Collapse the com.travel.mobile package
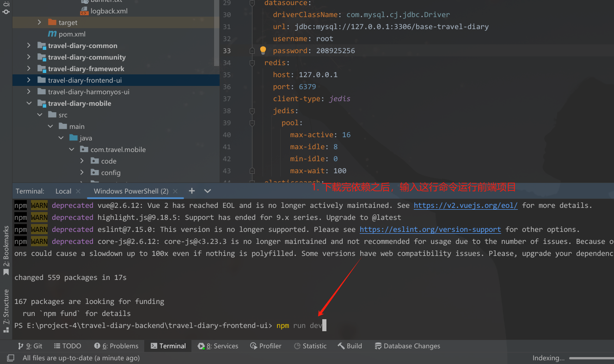The width and height of the screenshot is (614, 364). (x=71, y=150)
